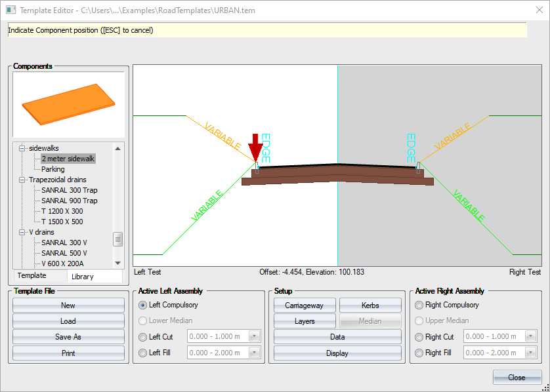Select the Left Cut radio button
Viewport: 550px width, 392px height.
click(x=142, y=337)
